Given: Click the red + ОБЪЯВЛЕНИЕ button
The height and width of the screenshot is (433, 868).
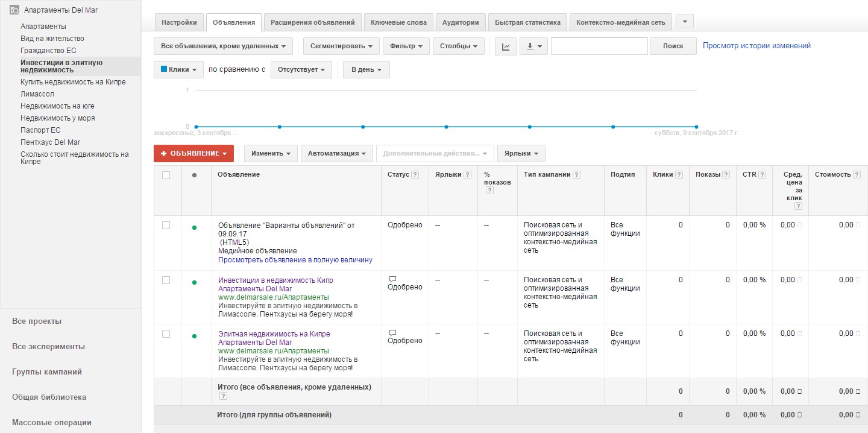Looking at the screenshot, I should (193, 153).
